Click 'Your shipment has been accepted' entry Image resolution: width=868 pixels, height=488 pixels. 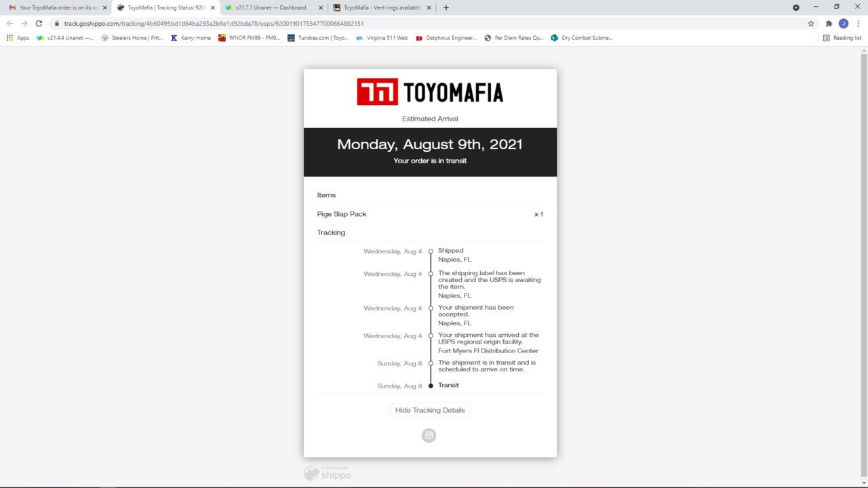(476, 311)
